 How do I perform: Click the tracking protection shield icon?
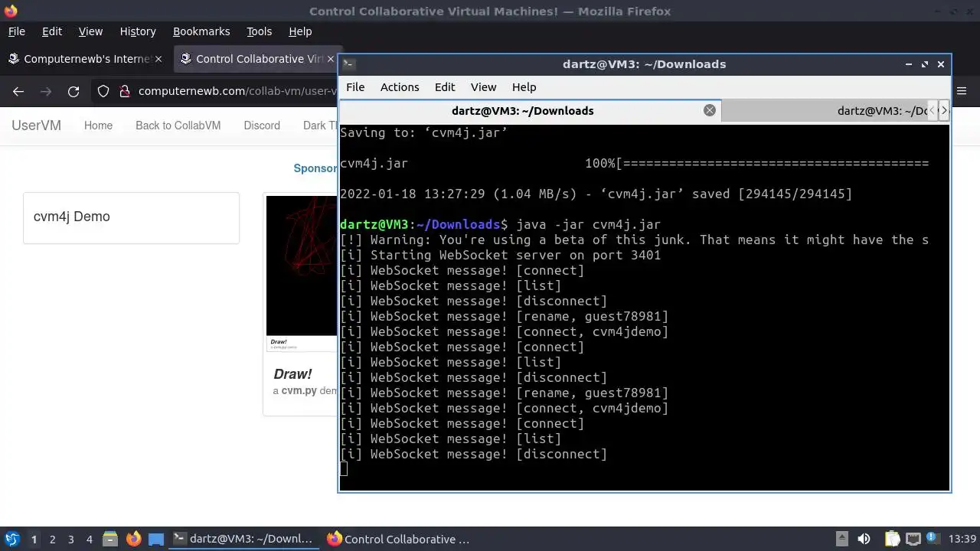click(103, 91)
